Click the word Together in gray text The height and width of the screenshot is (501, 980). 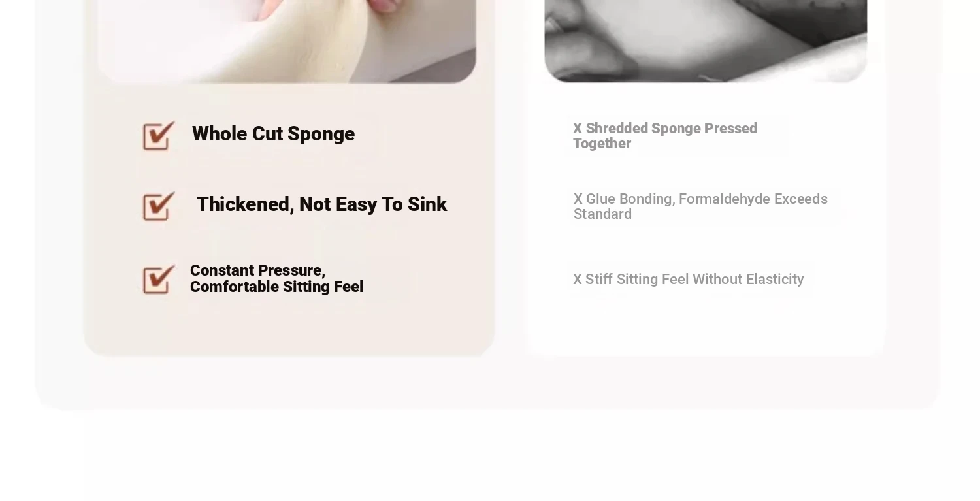coord(602,144)
